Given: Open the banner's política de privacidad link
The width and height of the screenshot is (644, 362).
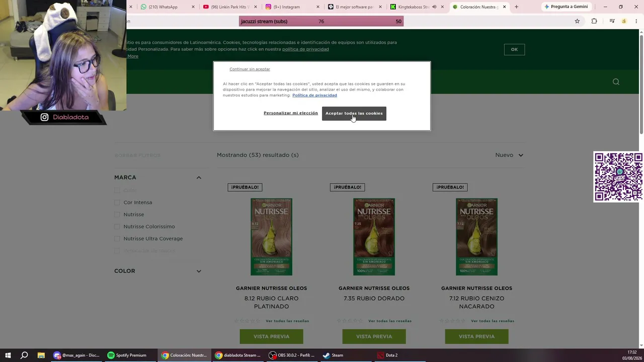Looking at the screenshot, I should point(305,49).
